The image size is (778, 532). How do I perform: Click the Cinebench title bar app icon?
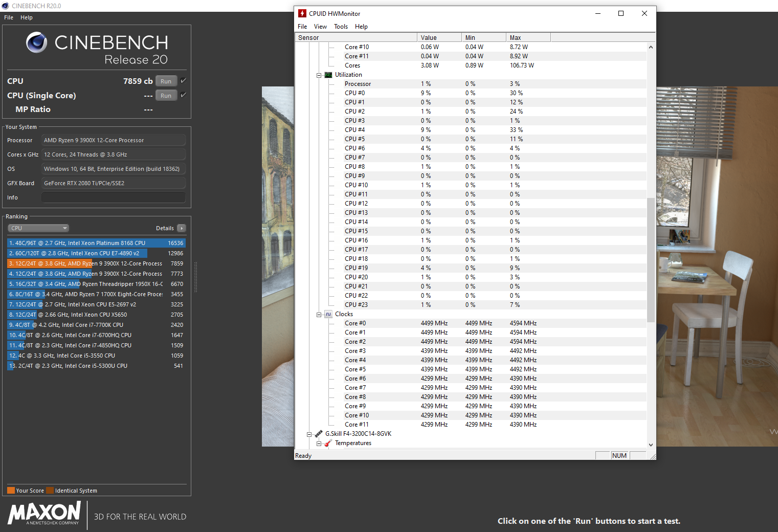[x=5, y=6]
